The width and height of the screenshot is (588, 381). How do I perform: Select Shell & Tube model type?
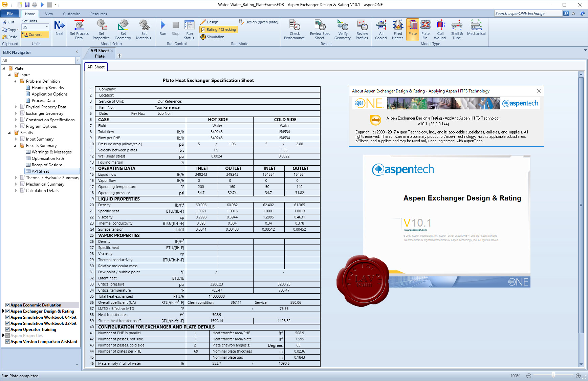457,30
